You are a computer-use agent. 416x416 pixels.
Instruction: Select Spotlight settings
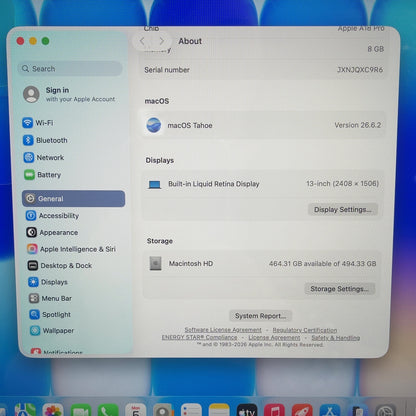(50, 314)
